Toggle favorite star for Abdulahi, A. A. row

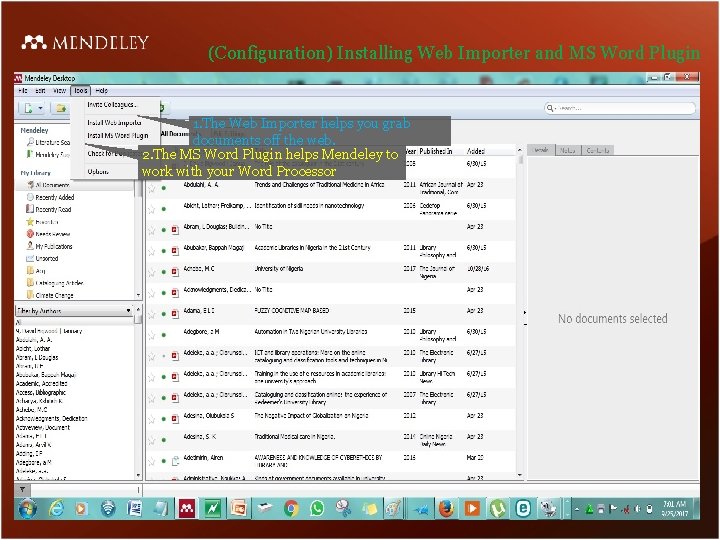(x=152, y=188)
